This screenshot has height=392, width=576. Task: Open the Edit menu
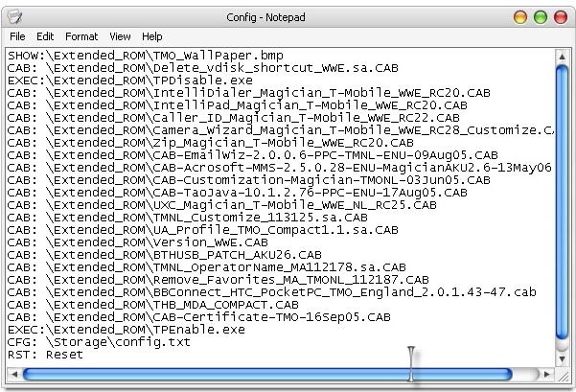click(45, 36)
